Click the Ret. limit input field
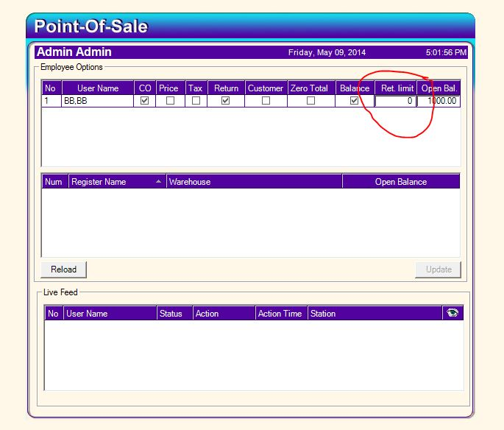 click(395, 102)
